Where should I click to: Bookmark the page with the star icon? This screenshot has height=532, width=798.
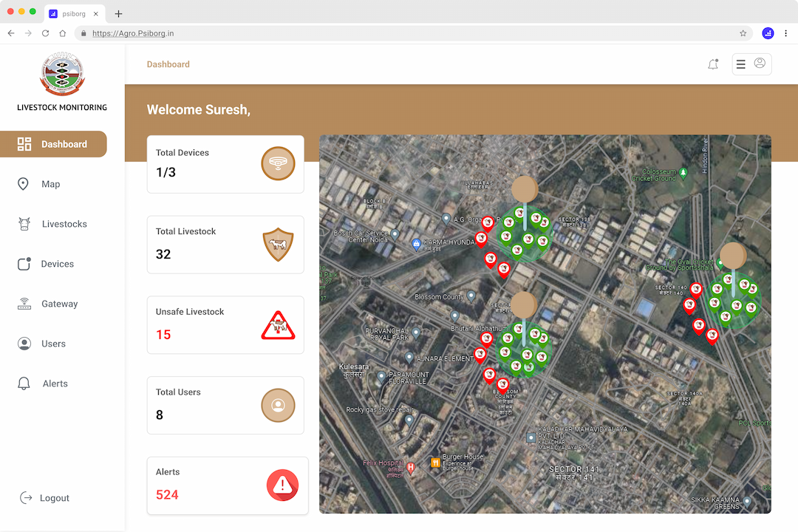coord(743,33)
